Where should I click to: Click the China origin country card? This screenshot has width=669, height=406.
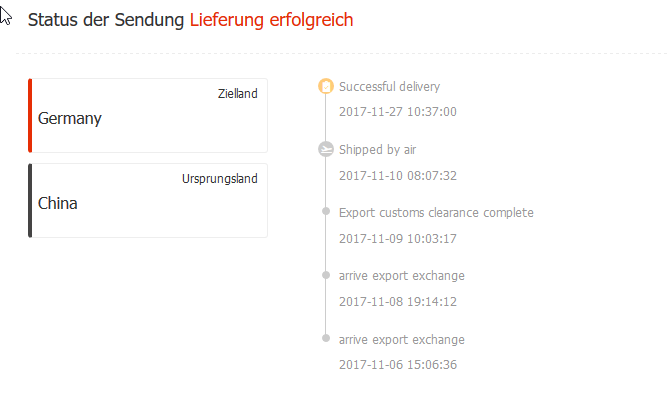(x=148, y=200)
